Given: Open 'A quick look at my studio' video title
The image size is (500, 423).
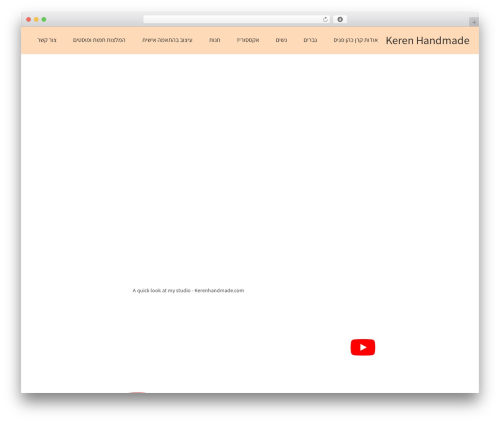Looking at the screenshot, I should pos(188,291).
